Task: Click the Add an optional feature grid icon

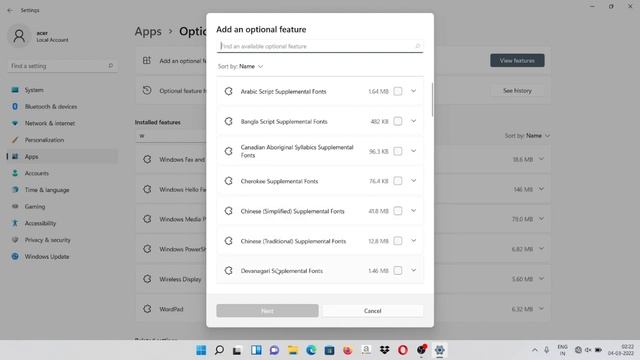Action: coord(147,60)
